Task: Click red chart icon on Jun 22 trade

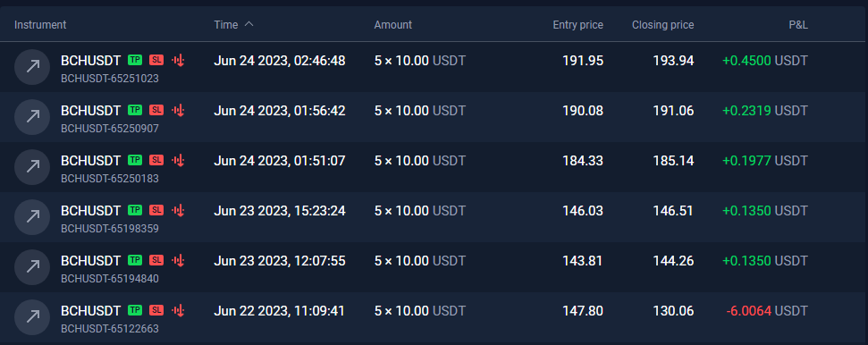Action: (178, 311)
